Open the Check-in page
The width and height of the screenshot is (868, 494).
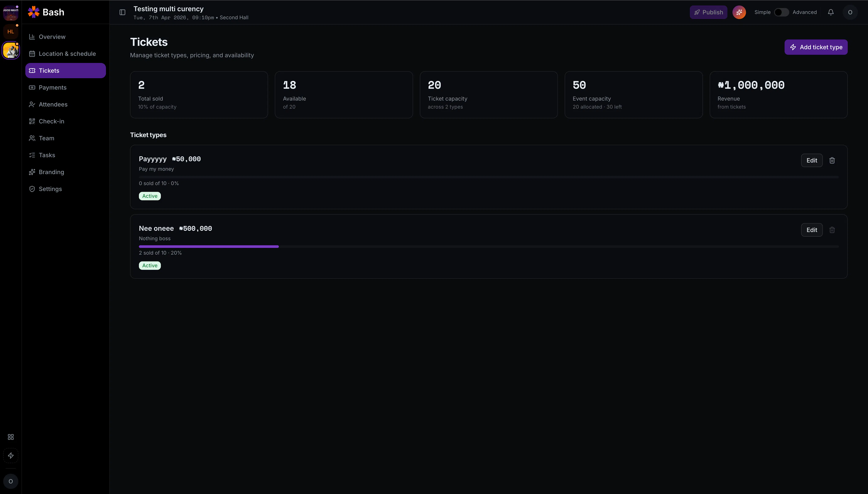[x=65, y=121]
